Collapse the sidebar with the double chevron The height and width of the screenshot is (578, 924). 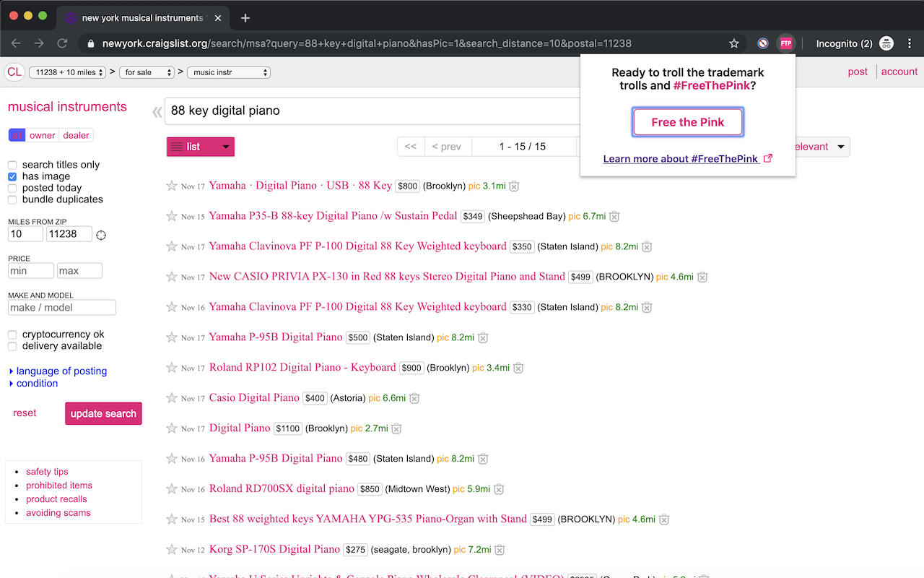point(157,112)
